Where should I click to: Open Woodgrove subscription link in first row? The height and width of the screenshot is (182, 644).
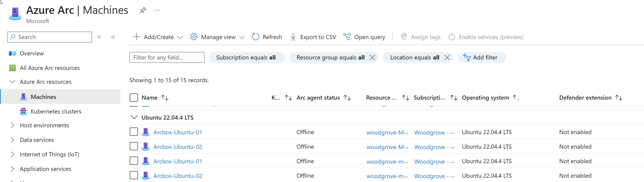[x=434, y=132]
